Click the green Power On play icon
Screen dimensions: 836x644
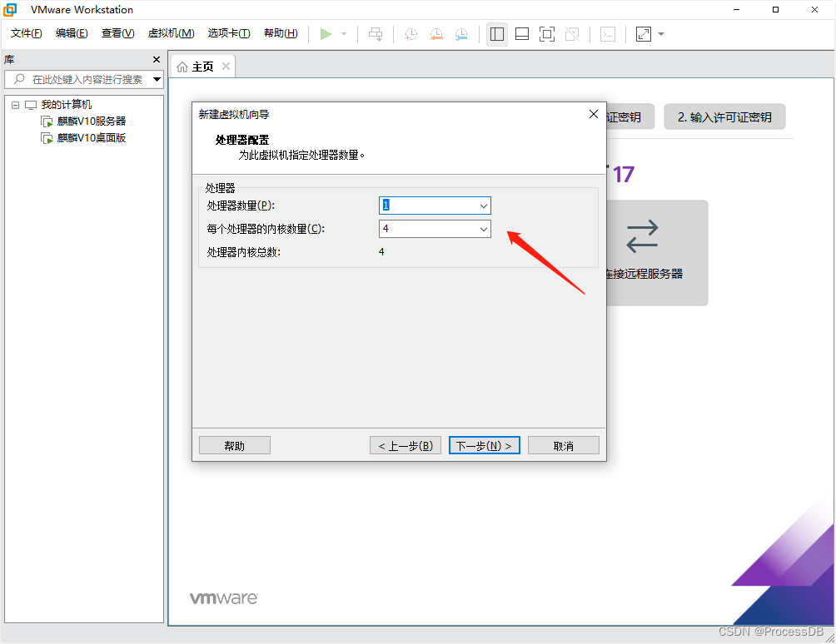click(x=326, y=34)
